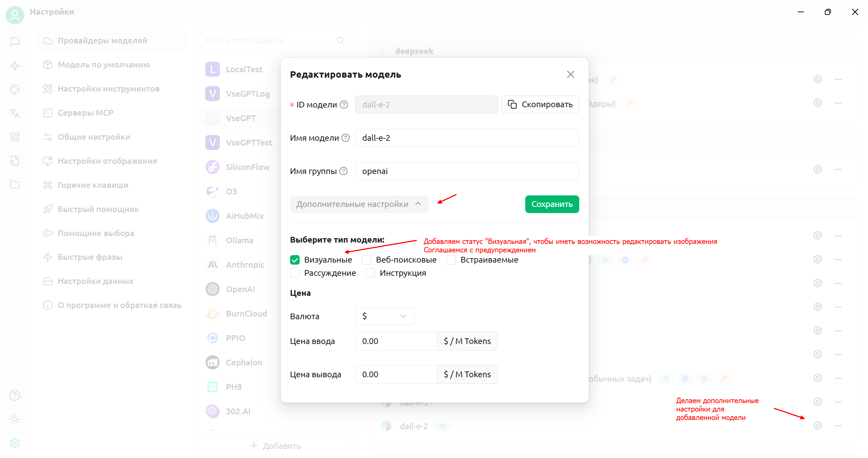Open Настройки данных section

pyautogui.click(x=112, y=282)
